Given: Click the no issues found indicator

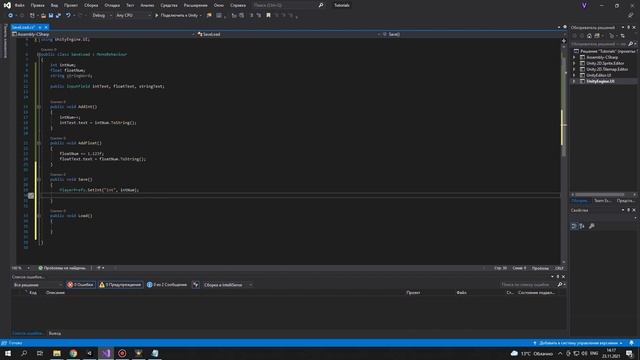Looking at the screenshot, I should (62, 268).
